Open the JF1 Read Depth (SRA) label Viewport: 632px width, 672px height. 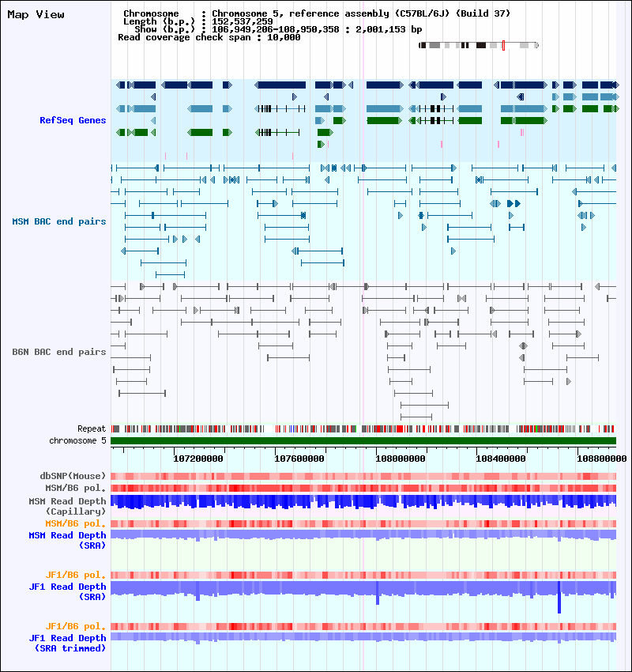pyautogui.click(x=67, y=592)
